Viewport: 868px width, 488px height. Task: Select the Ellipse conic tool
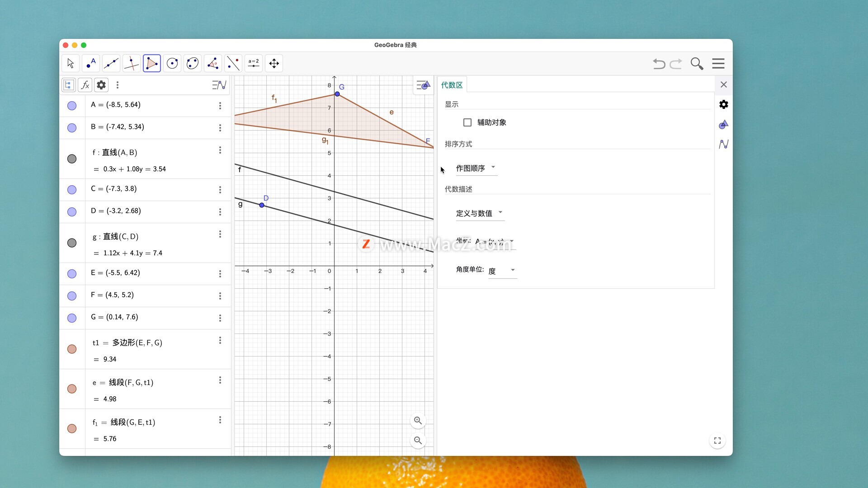(x=193, y=63)
